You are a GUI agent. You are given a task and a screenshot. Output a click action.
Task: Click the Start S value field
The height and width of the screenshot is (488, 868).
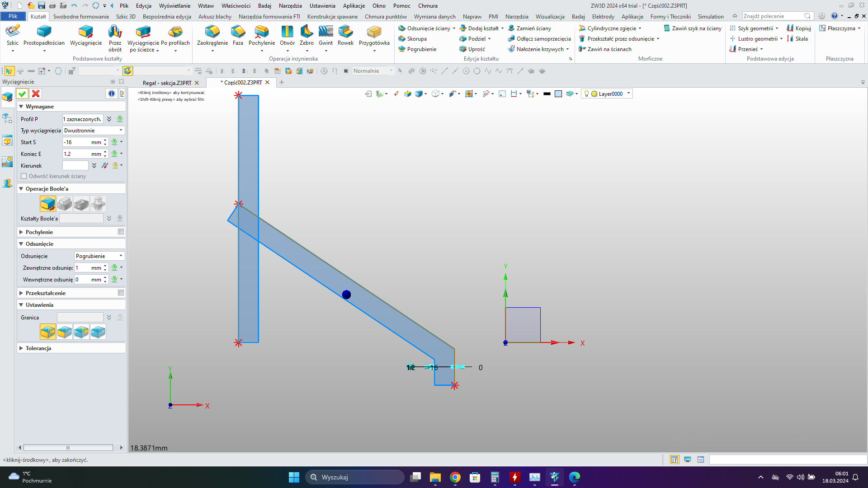pos(76,142)
